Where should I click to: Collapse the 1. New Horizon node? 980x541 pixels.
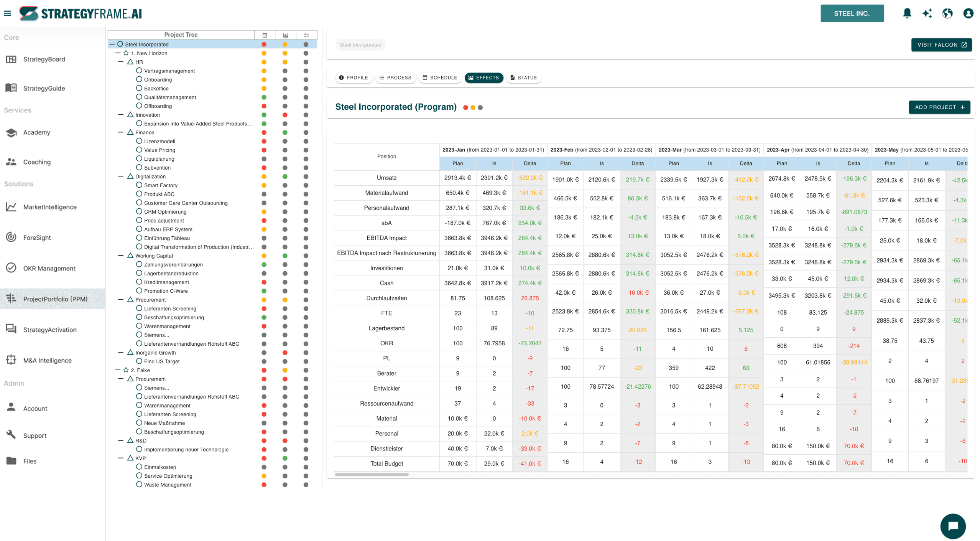click(x=118, y=53)
